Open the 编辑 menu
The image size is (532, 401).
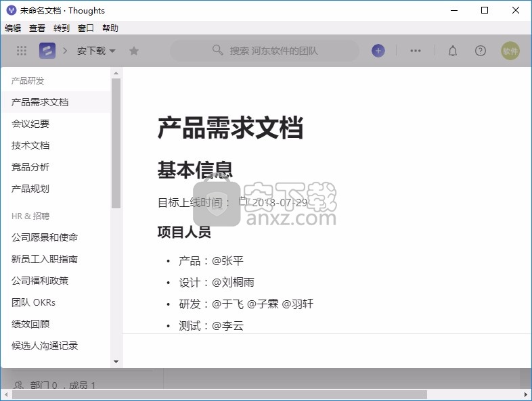tap(13, 28)
